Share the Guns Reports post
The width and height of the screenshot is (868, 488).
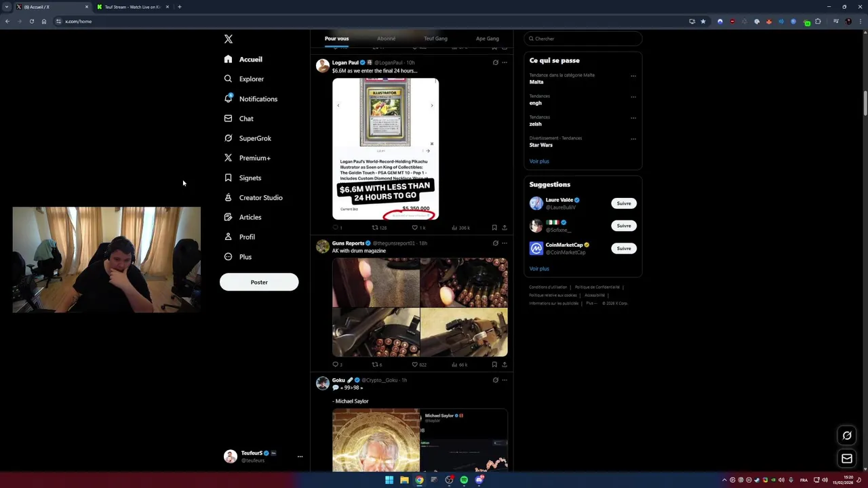coord(504,365)
